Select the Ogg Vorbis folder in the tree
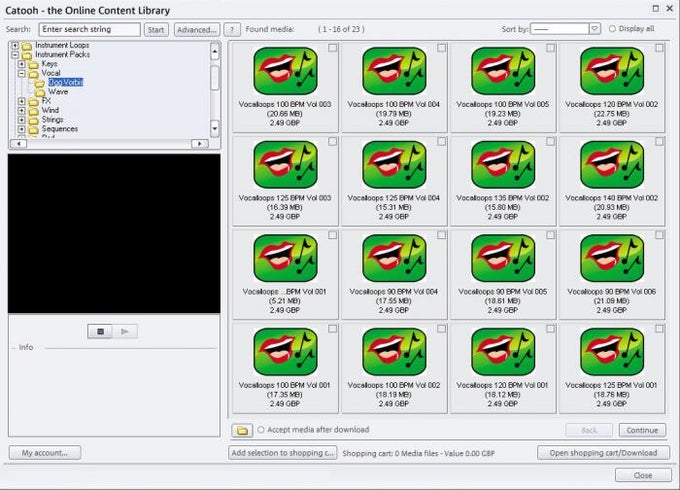The image size is (680, 490). (x=65, y=82)
